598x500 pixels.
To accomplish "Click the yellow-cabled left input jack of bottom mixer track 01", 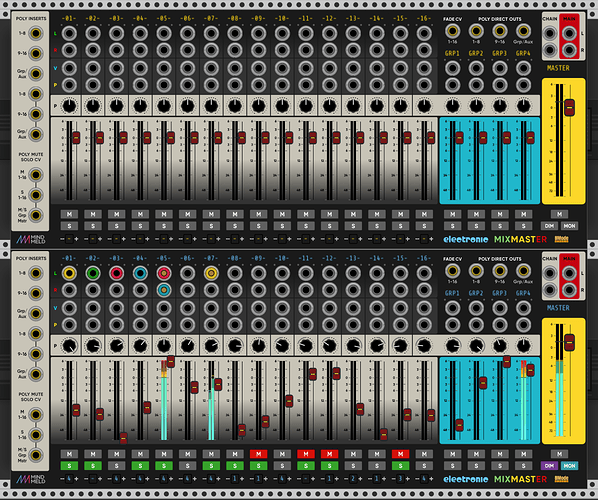I will pos(69,273).
